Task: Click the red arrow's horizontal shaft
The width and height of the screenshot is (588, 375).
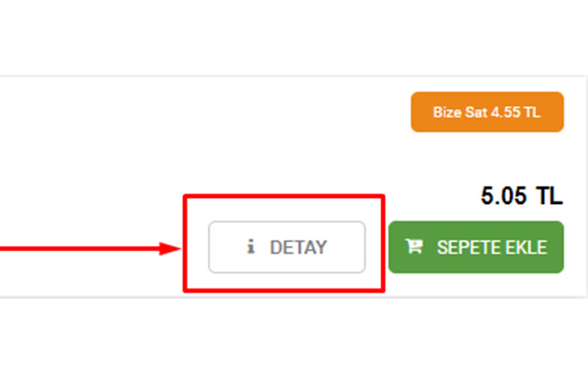Action: pyautogui.click(x=79, y=249)
